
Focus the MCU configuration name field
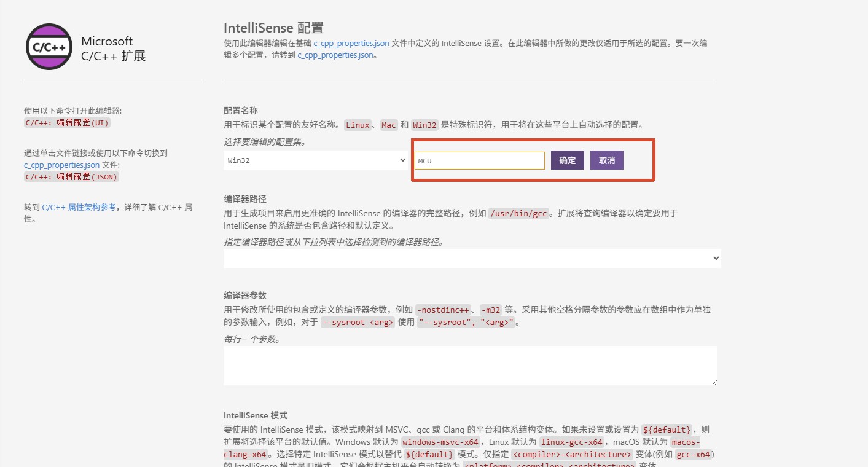pos(480,161)
